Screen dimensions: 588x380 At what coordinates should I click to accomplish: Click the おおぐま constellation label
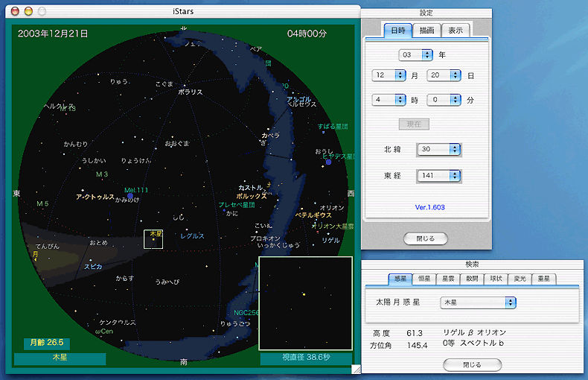[177, 143]
